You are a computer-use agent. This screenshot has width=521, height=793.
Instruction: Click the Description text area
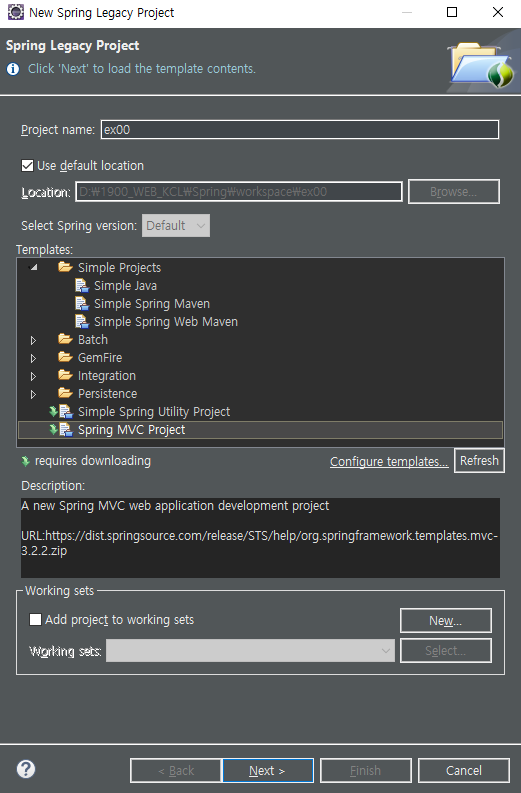tap(260, 538)
